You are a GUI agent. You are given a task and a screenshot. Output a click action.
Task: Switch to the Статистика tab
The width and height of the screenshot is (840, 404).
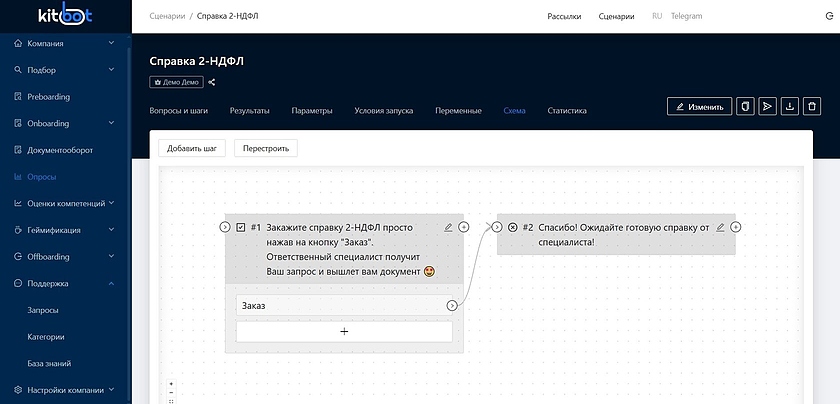(567, 111)
